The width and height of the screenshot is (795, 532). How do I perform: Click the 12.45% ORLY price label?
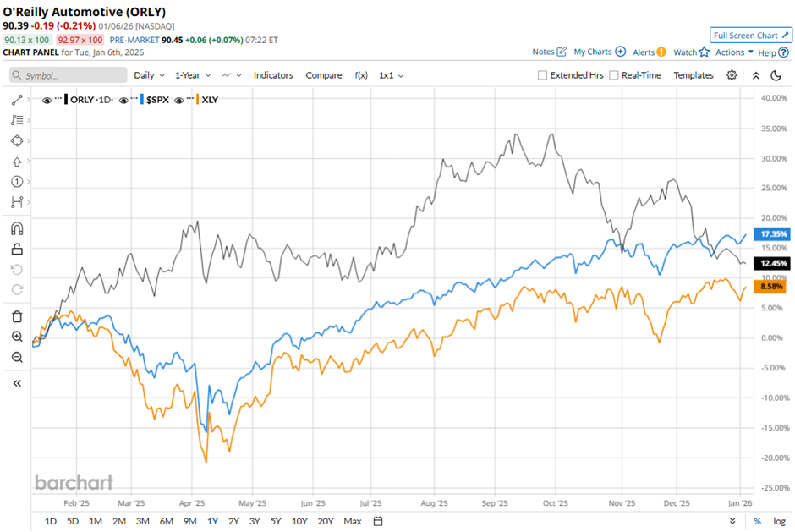pyautogui.click(x=773, y=263)
